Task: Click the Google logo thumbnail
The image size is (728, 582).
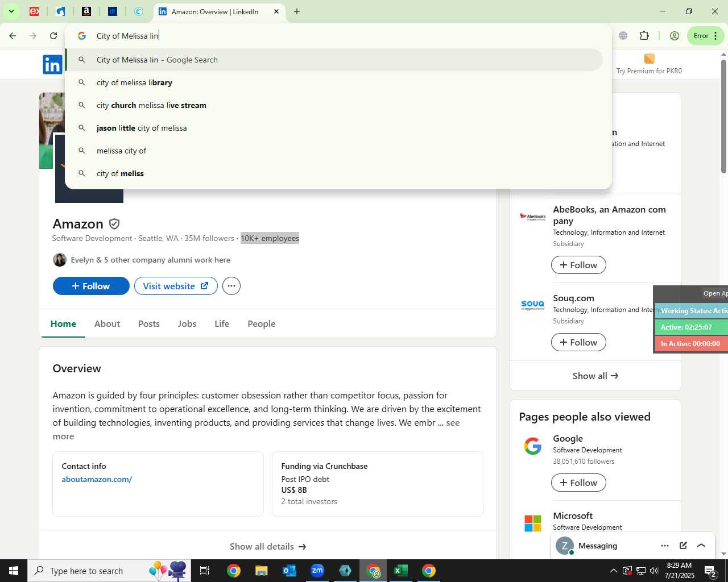Action: (533, 446)
